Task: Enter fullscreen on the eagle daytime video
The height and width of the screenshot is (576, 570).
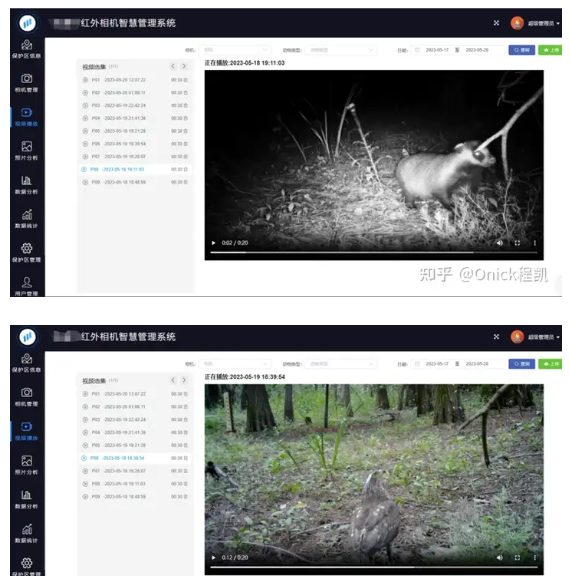Action: tap(517, 558)
